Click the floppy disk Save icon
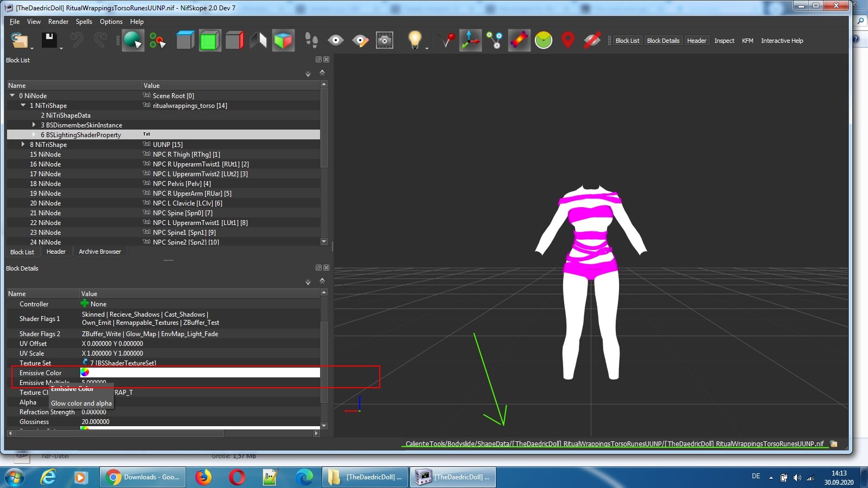This screenshot has width=868, height=488. point(49,40)
